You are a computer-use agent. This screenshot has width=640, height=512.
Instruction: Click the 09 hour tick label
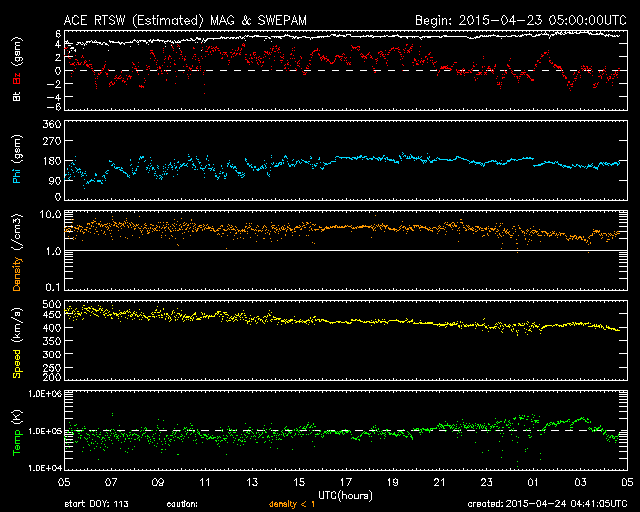pos(157,481)
